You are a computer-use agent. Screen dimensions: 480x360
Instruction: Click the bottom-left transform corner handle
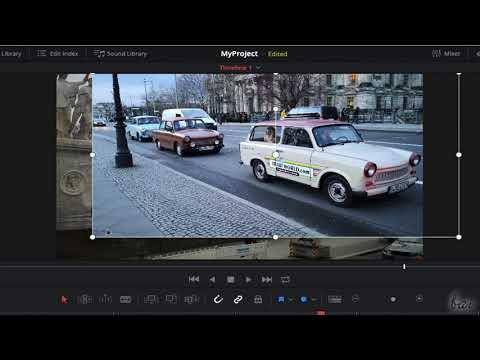coord(93,237)
